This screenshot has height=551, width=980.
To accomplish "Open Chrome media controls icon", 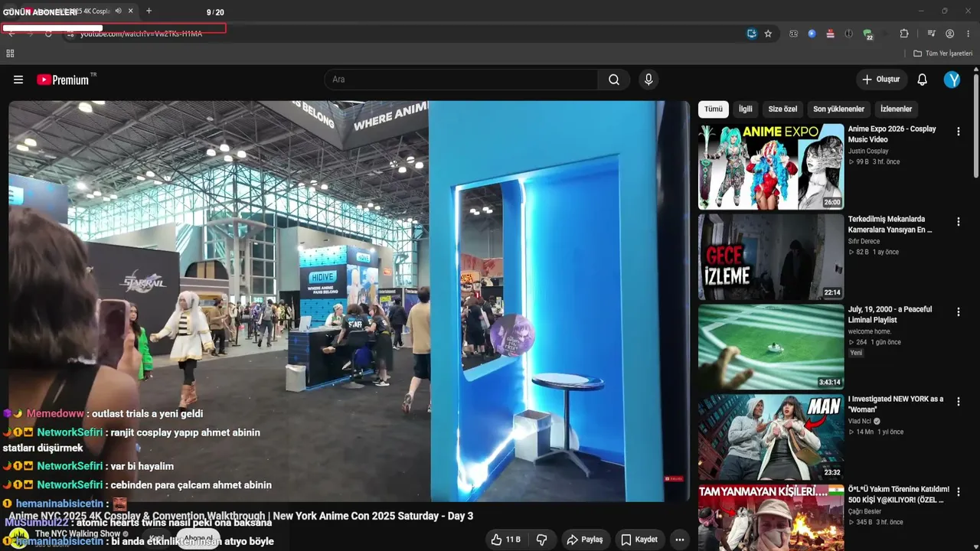I will (x=931, y=34).
